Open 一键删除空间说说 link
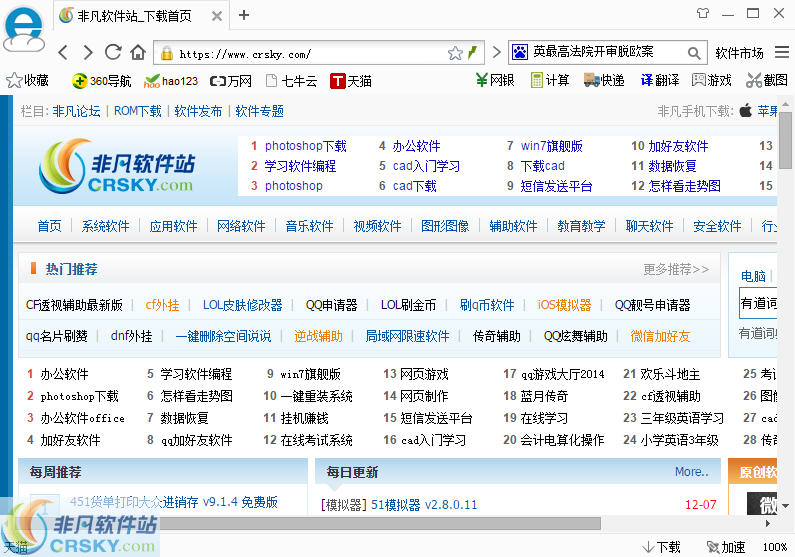The width and height of the screenshot is (795, 557). coord(223,336)
